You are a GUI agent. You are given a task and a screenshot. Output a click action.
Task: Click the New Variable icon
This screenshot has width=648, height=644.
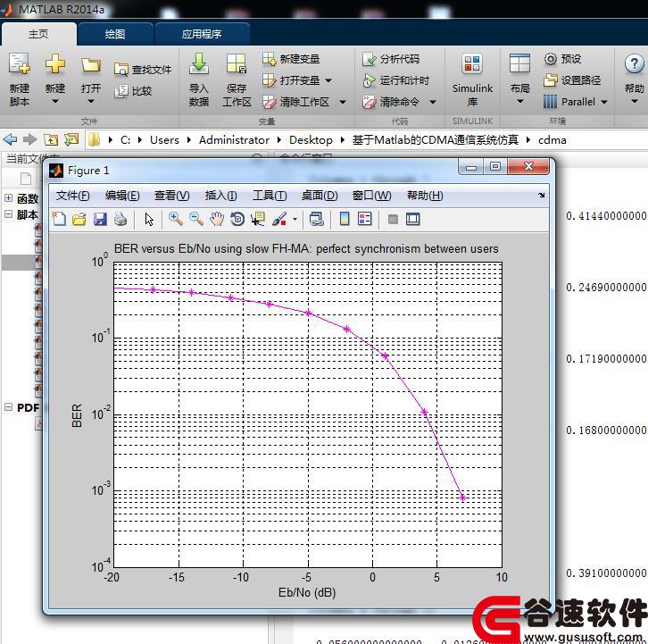tap(269, 59)
